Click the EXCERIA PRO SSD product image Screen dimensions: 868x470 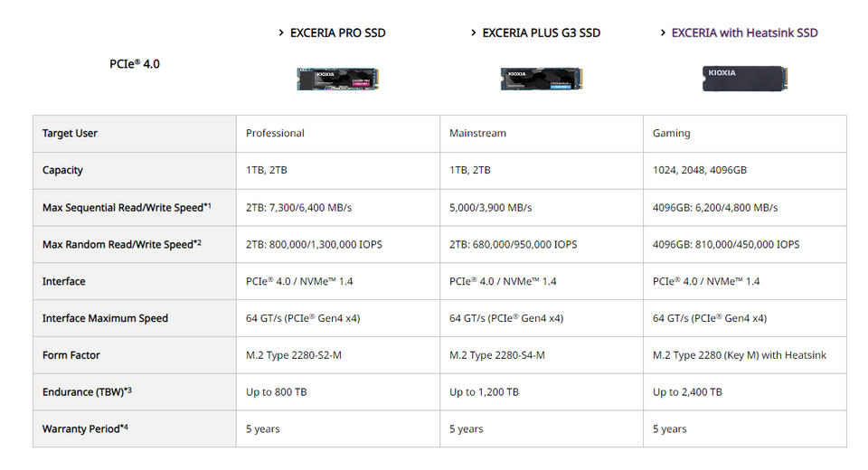pos(337,79)
